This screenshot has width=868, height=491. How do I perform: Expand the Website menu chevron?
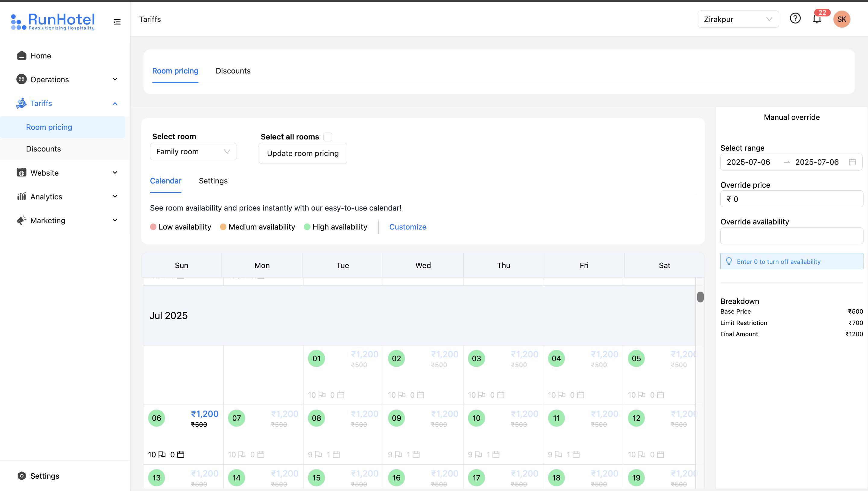pos(115,173)
